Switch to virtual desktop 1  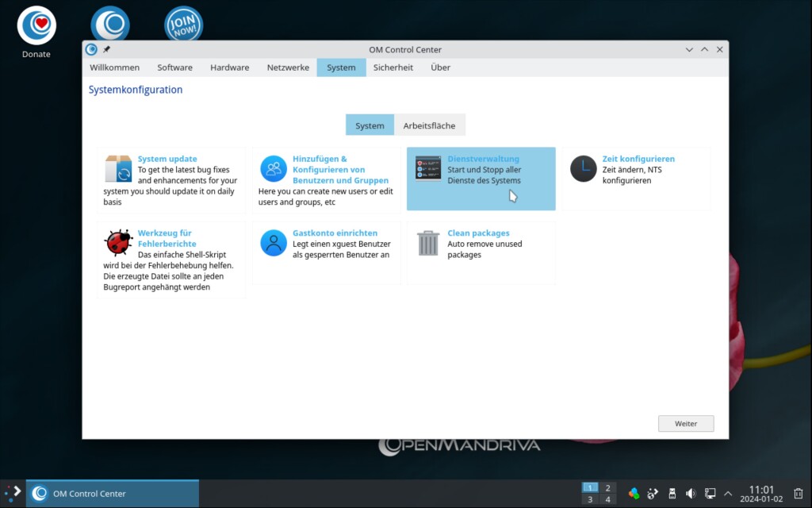tap(590, 488)
